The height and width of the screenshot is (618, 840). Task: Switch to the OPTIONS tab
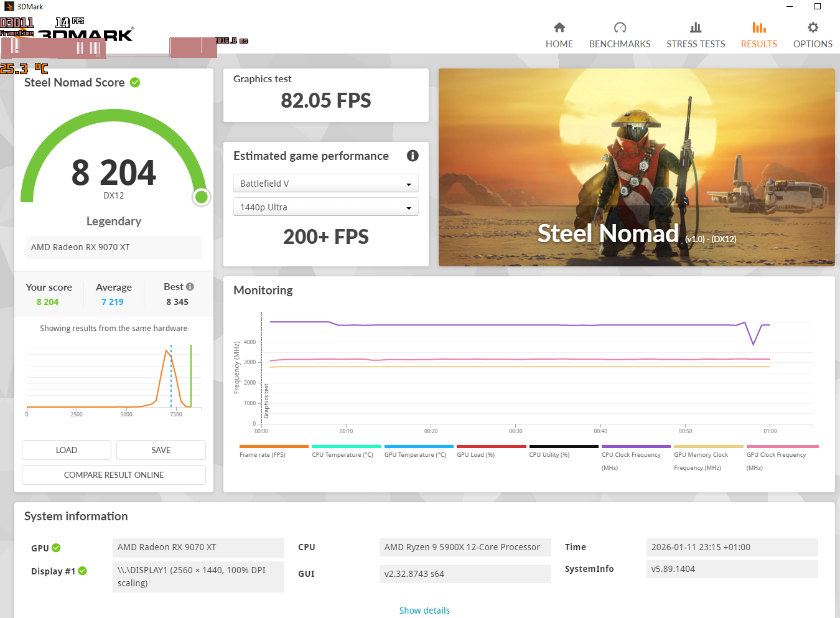pyautogui.click(x=813, y=44)
